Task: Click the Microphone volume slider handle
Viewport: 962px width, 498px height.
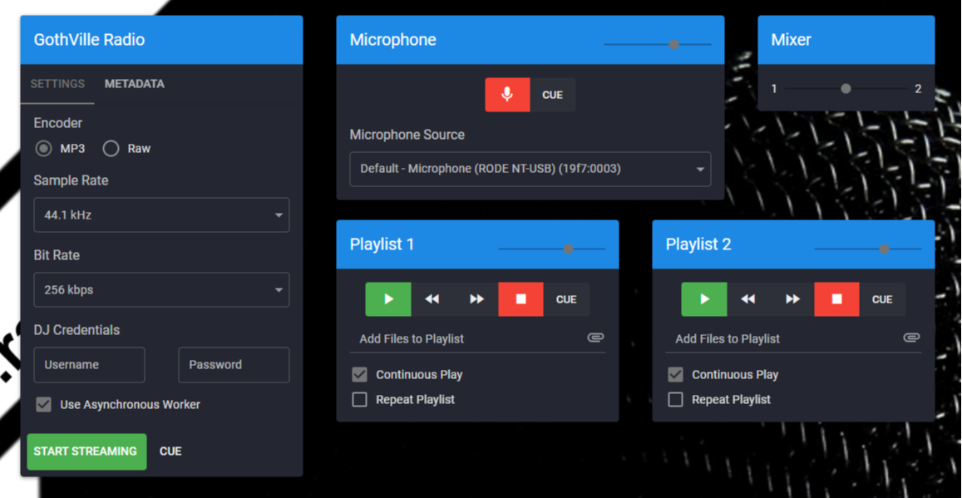Action: click(x=674, y=44)
